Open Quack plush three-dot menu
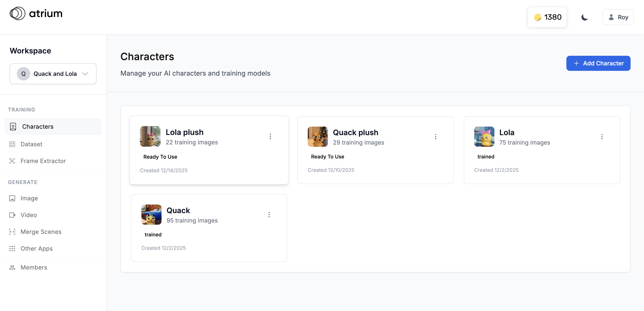The height and width of the screenshot is (311, 644). (x=435, y=137)
